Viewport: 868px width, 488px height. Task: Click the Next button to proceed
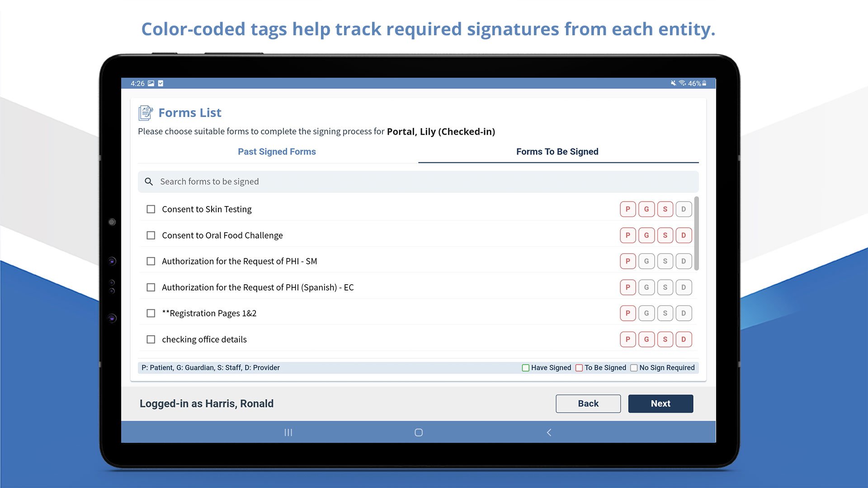(660, 404)
